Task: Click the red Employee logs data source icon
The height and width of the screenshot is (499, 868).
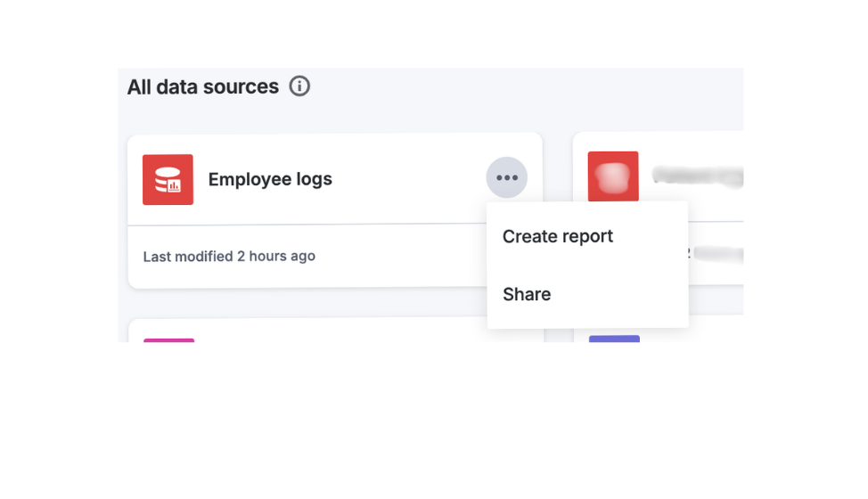Action: [168, 180]
